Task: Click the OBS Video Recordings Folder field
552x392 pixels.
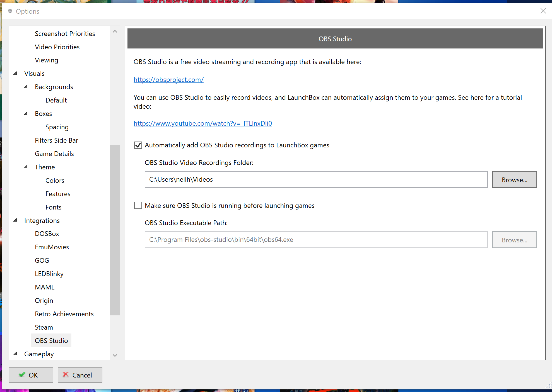Action: pyautogui.click(x=316, y=179)
